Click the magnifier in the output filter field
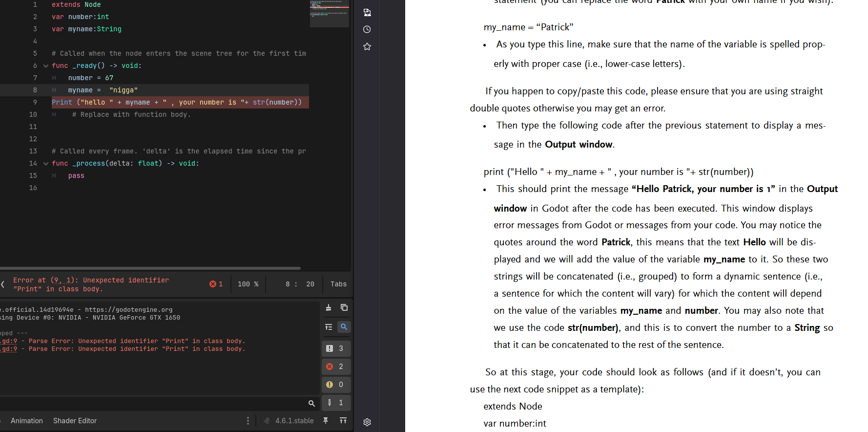 pyautogui.click(x=311, y=403)
